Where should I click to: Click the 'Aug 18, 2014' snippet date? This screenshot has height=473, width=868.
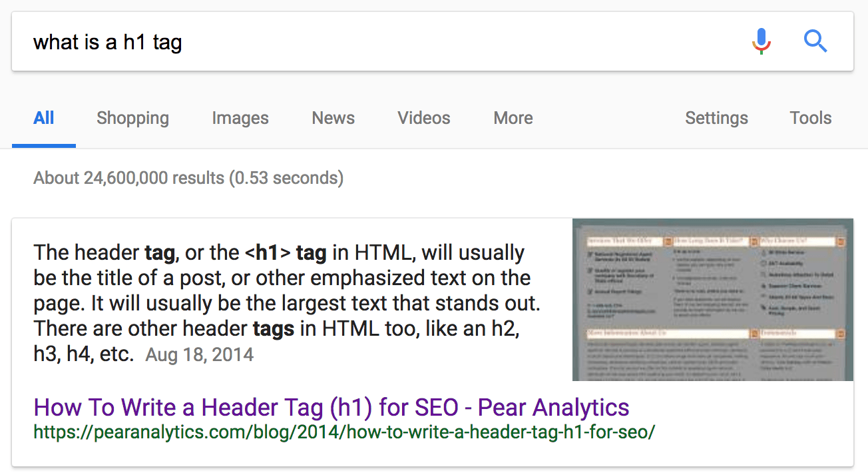click(x=200, y=354)
